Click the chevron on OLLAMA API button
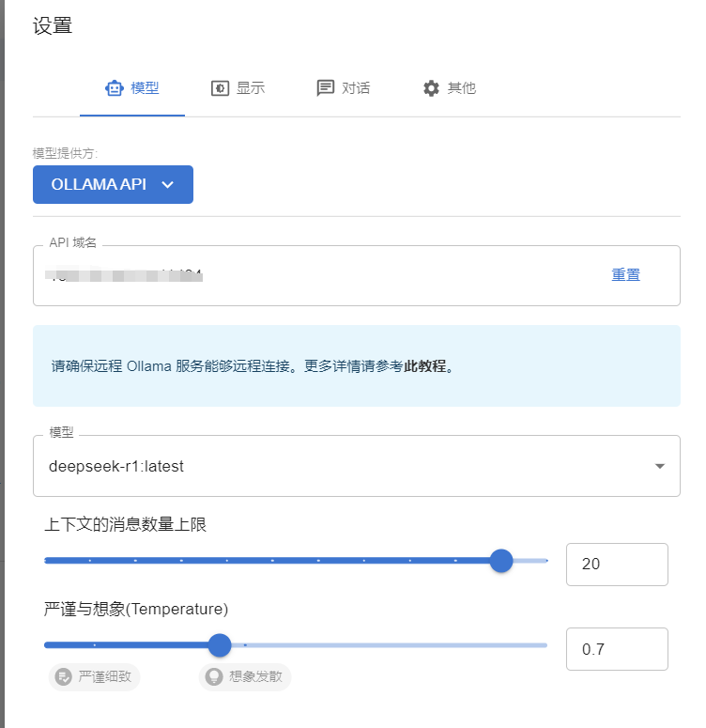The image size is (706, 728). click(x=167, y=185)
